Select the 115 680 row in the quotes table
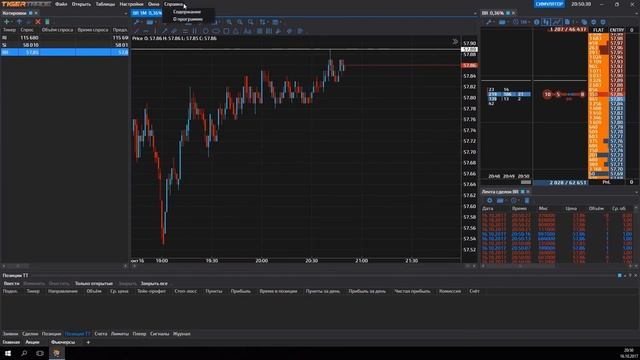The height and width of the screenshot is (360, 640). pos(64,38)
